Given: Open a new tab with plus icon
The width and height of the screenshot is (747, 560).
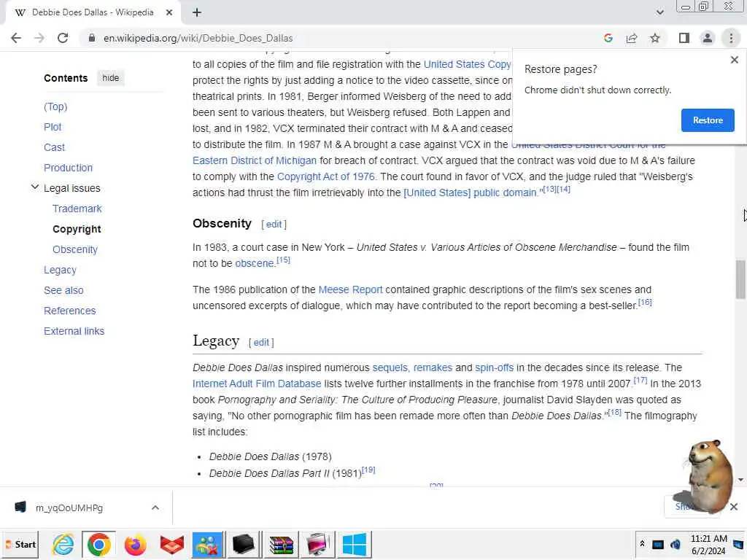Looking at the screenshot, I should 197,13.
